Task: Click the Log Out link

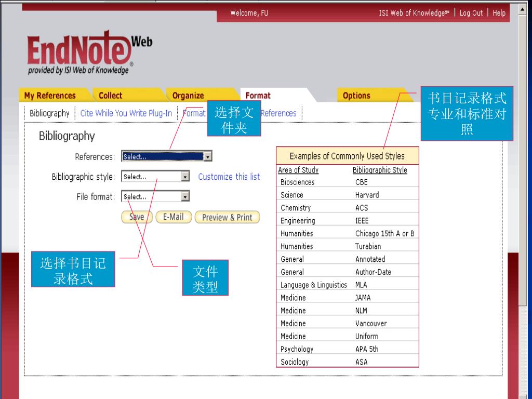Action: click(x=471, y=13)
